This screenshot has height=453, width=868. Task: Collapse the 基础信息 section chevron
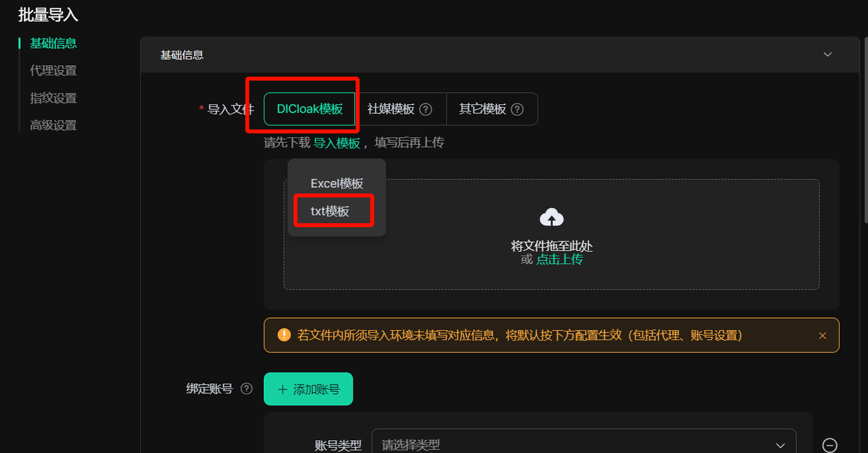tap(827, 54)
